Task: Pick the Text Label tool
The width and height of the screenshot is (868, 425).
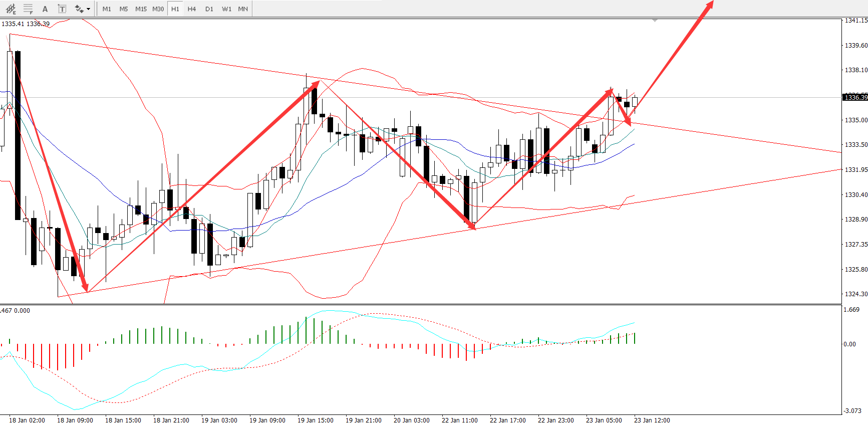Action: (x=62, y=9)
